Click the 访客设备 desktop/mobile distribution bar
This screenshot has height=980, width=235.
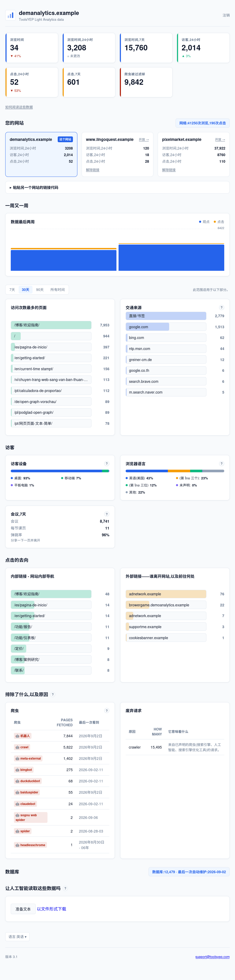pos(60,471)
